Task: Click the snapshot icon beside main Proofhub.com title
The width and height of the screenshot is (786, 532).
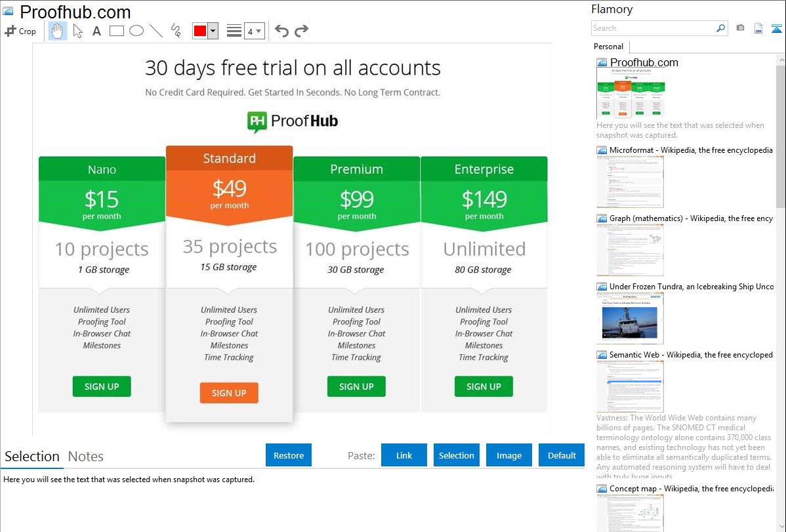Action: [9, 10]
